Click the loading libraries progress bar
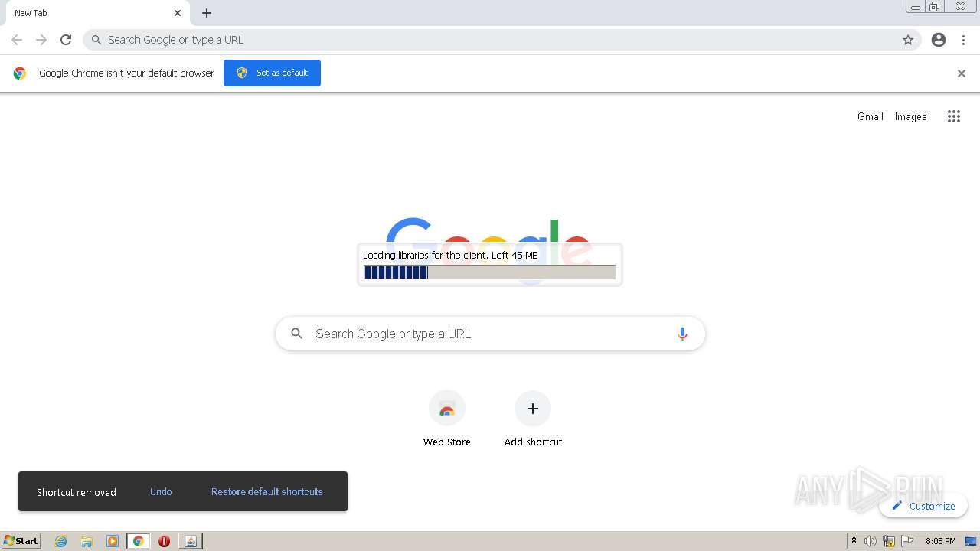Image resolution: width=980 pixels, height=551 pixels. point(489,272)
